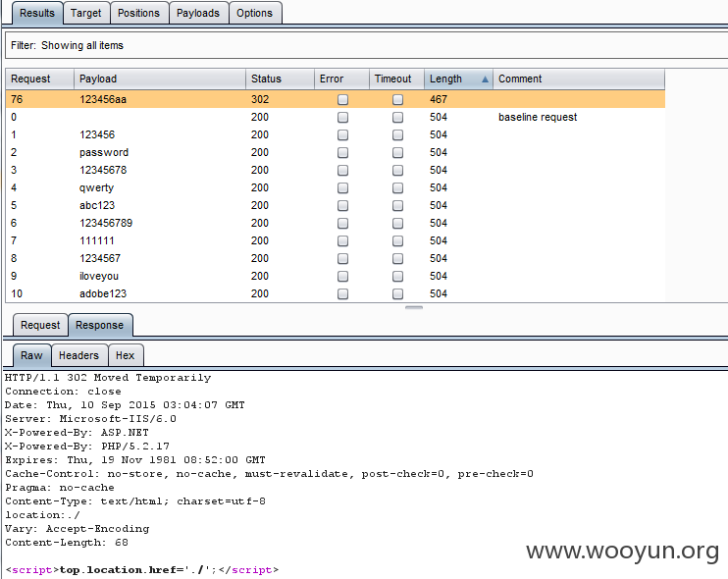The height and width of the screenshot is (579, 728).
Task: Select the row with payload 123456aa
Action: (336, 99)
